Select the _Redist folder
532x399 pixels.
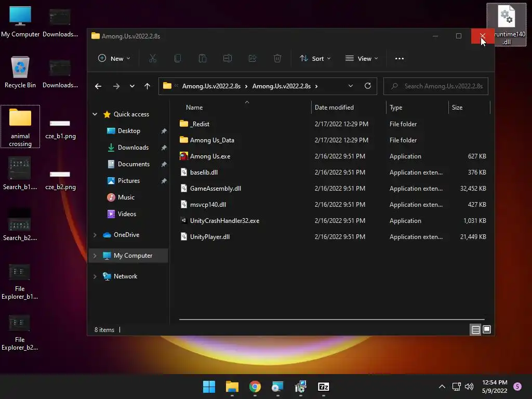(194, 124)
